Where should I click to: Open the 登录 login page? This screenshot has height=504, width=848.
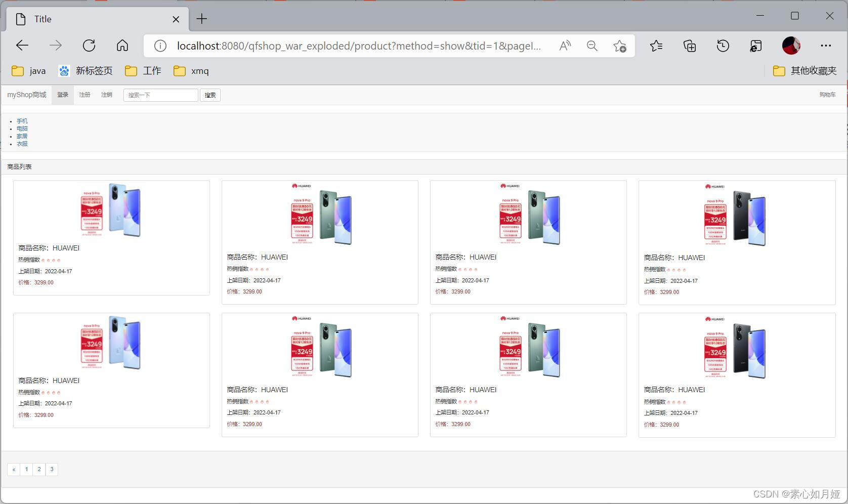tap(63, 95)
